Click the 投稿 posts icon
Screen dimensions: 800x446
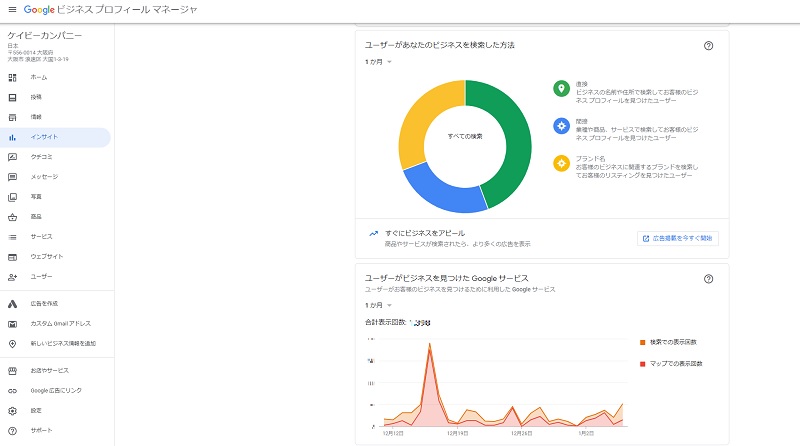pyautogui.click(x=12, y=97)
